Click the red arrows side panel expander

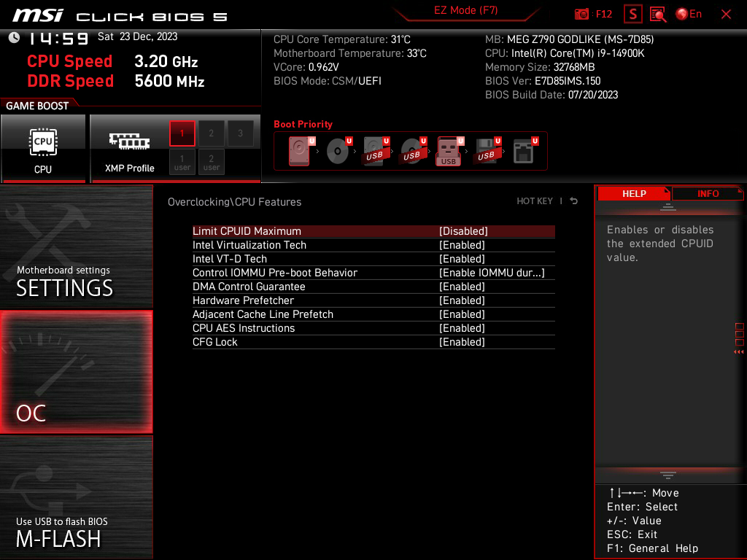[738, 352]
